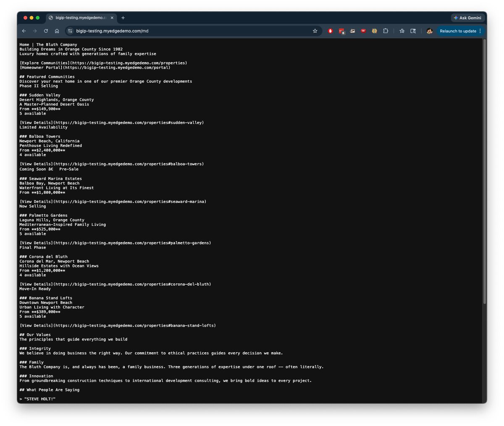Click the 'Home | The Bluth Company' line
The width and height of the screenshot is (504, 426).
tap(48, 44)
